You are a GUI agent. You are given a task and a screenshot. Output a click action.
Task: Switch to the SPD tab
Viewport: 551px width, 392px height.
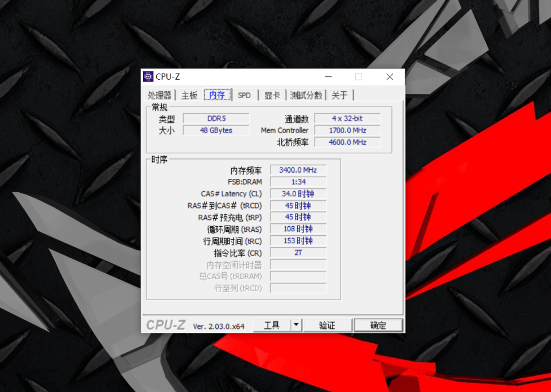245,95
